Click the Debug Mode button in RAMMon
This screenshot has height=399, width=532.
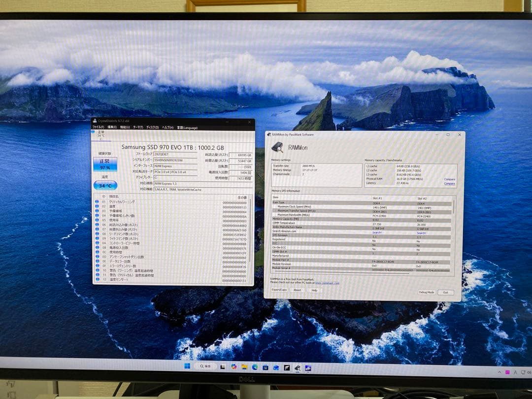[x=427, y=292]
